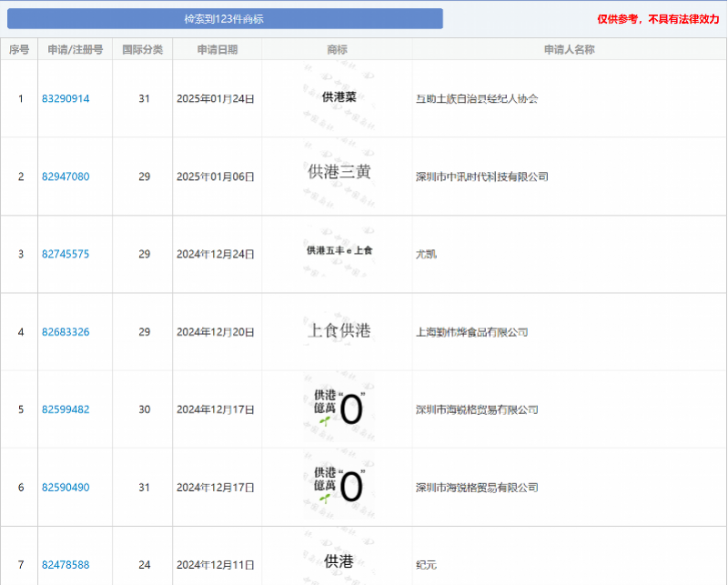Click class 30 in row 5
Screen dimensions: 728x585
144,409
